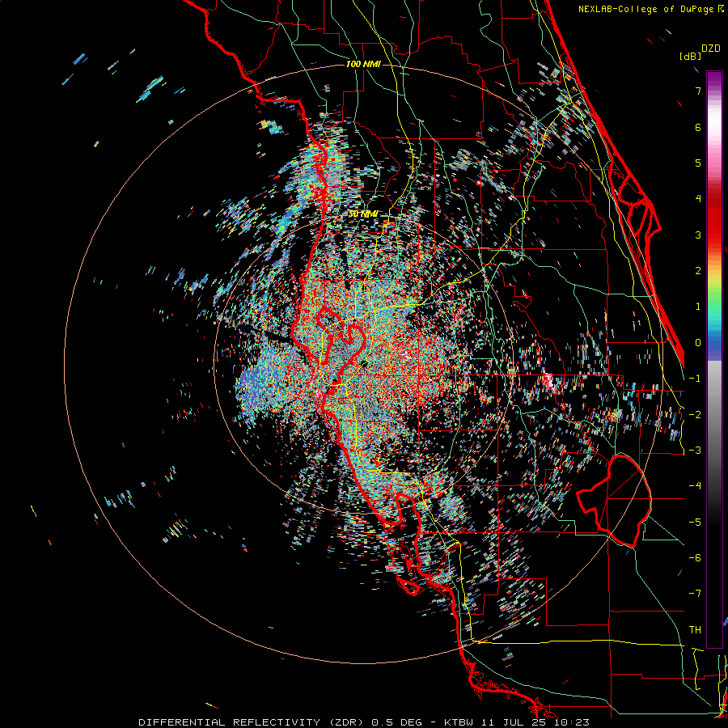Viewport: 728px width, 728px height.
Task: Click the "KTBW" station ID in the caption
Action: 459,722
